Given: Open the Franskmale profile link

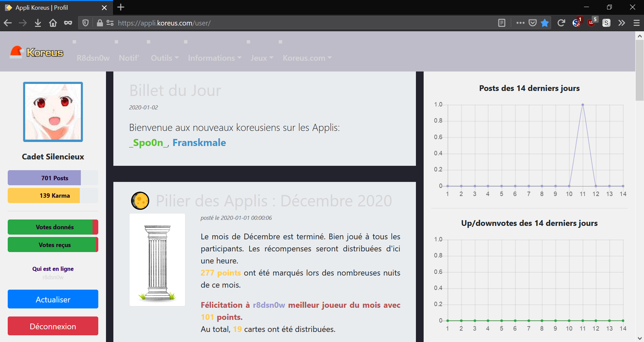Looking at the screenshot, I should click(x=199, y=143).
